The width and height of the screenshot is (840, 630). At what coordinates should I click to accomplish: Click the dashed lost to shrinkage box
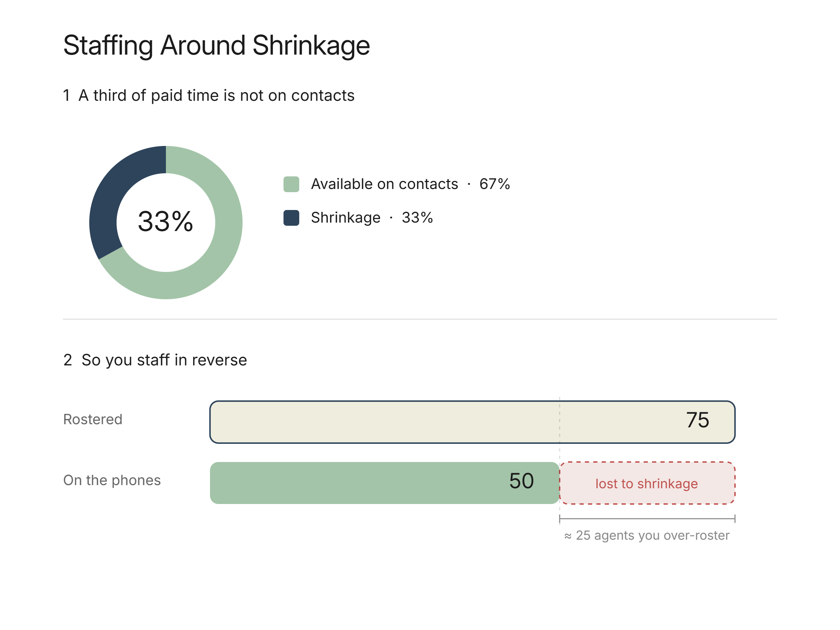pyautogui.click(x=647, y=483)
